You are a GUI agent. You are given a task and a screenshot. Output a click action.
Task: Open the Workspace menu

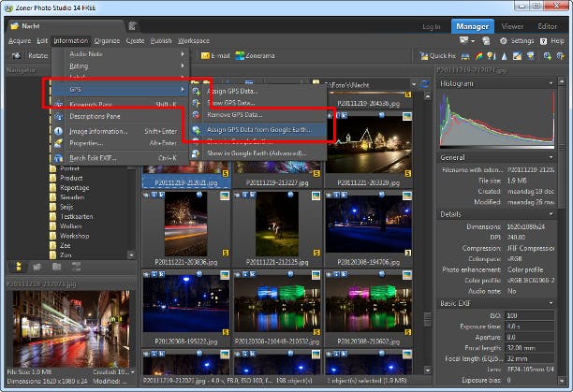(x=194, y=41)
